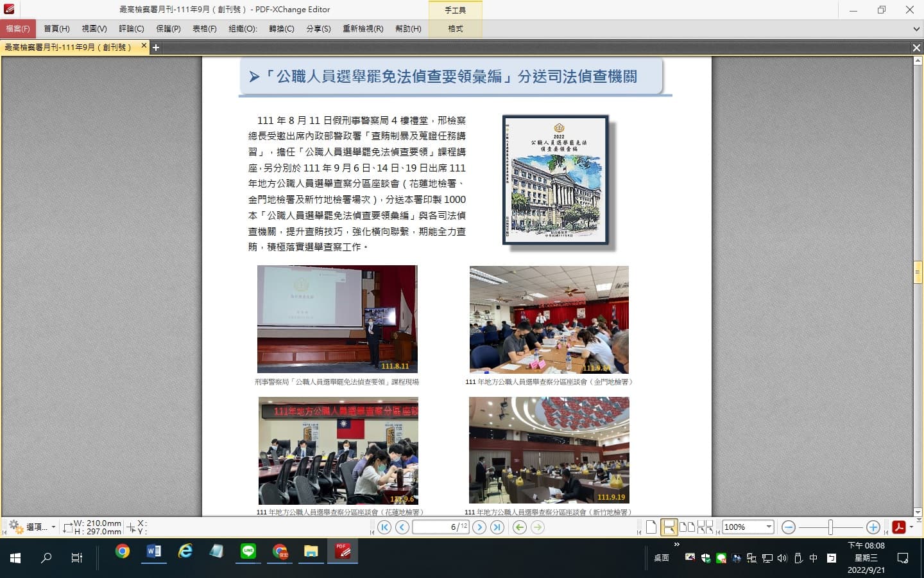This screenshot has height=578, width=924.
Task: Open the 轉換(C) convert tab
Action: 282,29
